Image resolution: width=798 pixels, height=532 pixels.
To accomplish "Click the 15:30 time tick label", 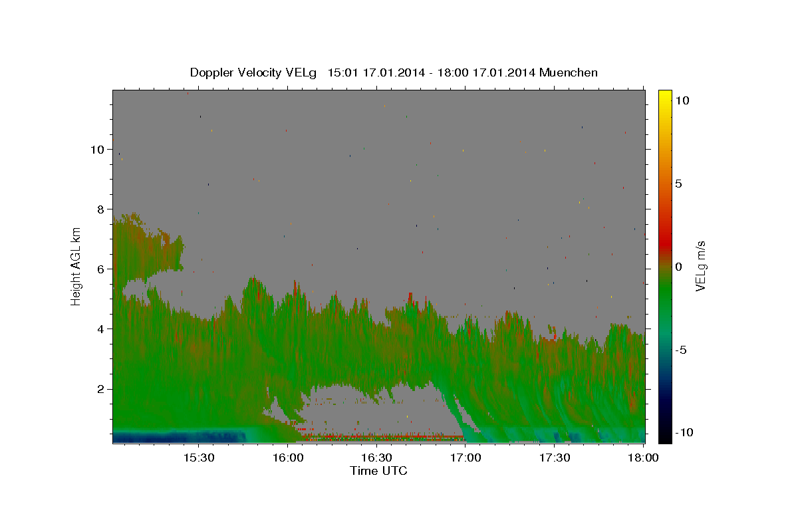I will click(x=198, y=458).
